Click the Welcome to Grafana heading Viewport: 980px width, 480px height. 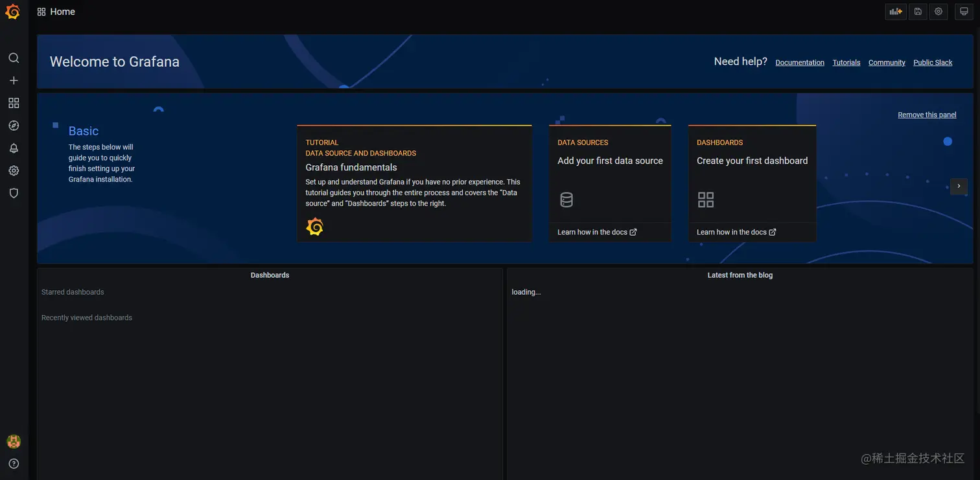point(115,62)
